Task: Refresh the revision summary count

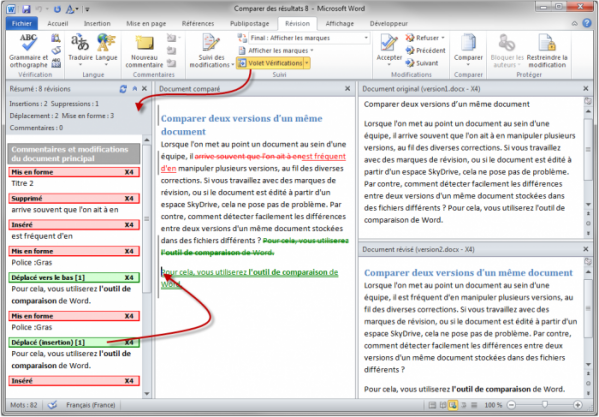Action: [123, 89]
